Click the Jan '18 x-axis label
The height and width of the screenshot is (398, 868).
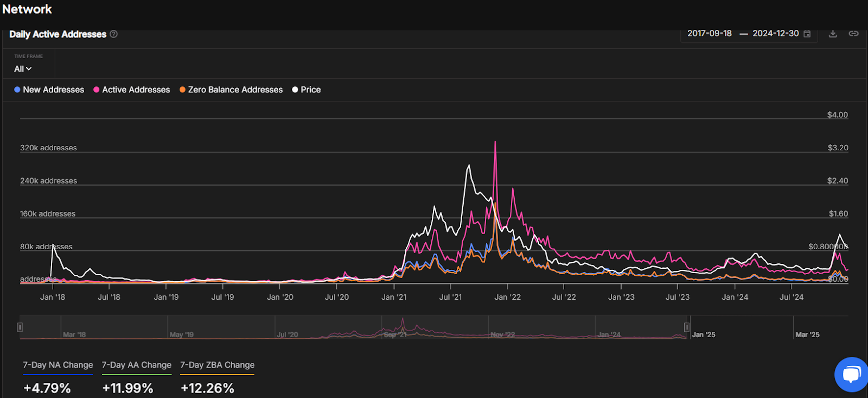click(53, 297)
